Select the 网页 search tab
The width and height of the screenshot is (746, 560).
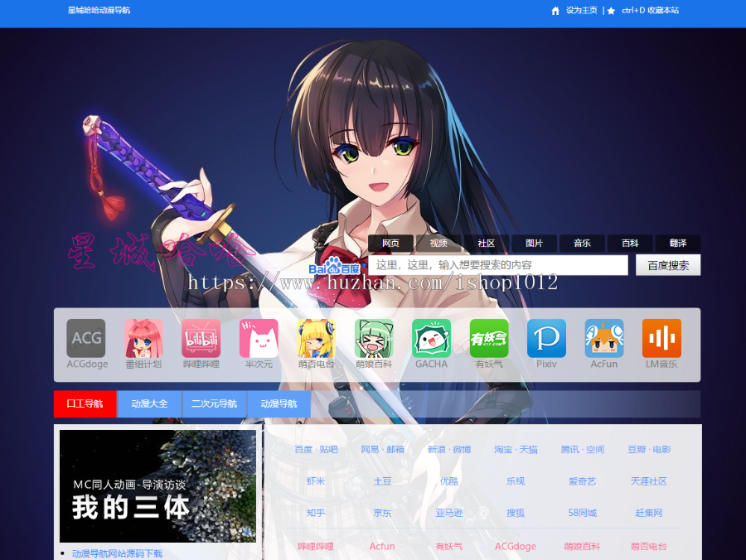390,243
